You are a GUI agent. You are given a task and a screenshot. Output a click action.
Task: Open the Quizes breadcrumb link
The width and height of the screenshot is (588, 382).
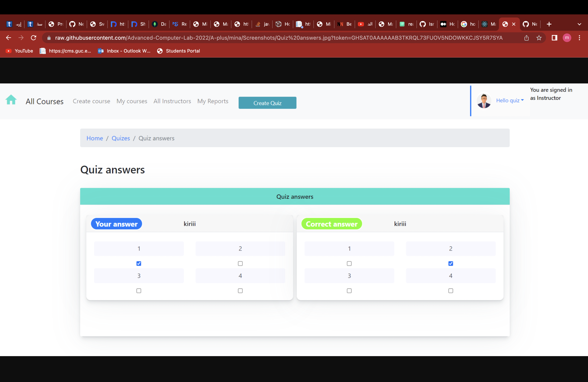coord(121,138)
